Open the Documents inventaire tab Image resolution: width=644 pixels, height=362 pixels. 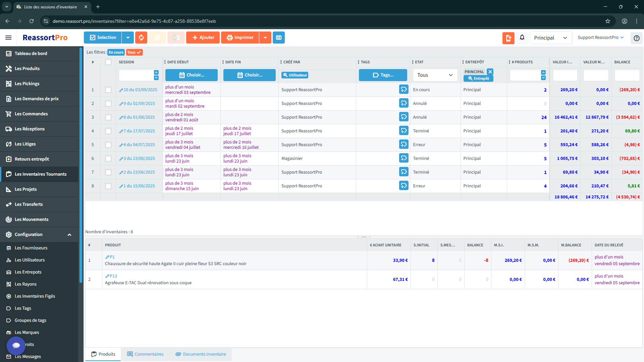201,354
